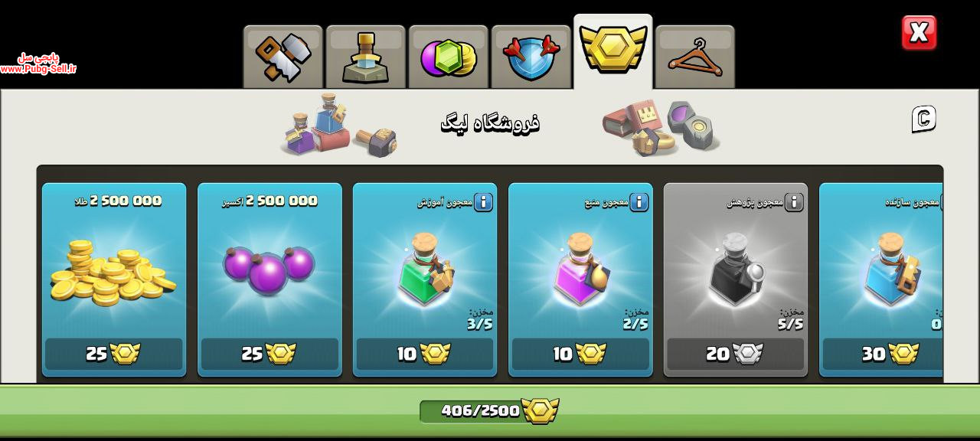Tap the gold coins pile image
Screen dimensions: 980x441
(113, 273)
